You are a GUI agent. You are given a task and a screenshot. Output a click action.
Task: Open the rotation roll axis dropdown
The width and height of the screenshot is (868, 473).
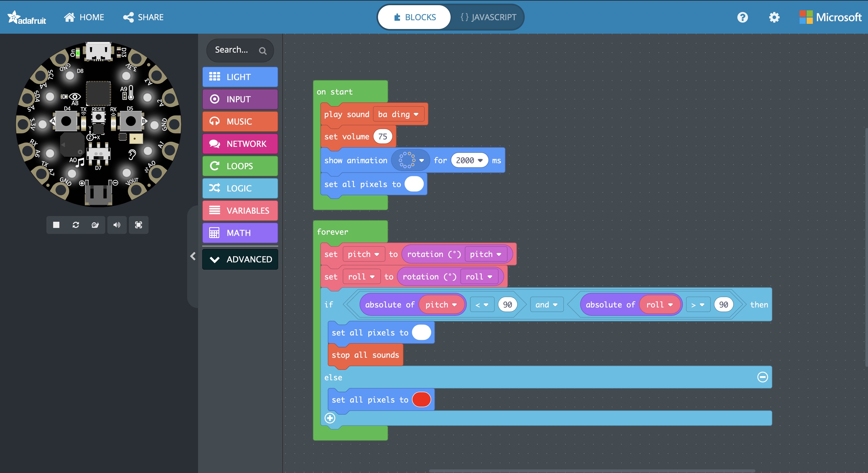tap(479, 277)
